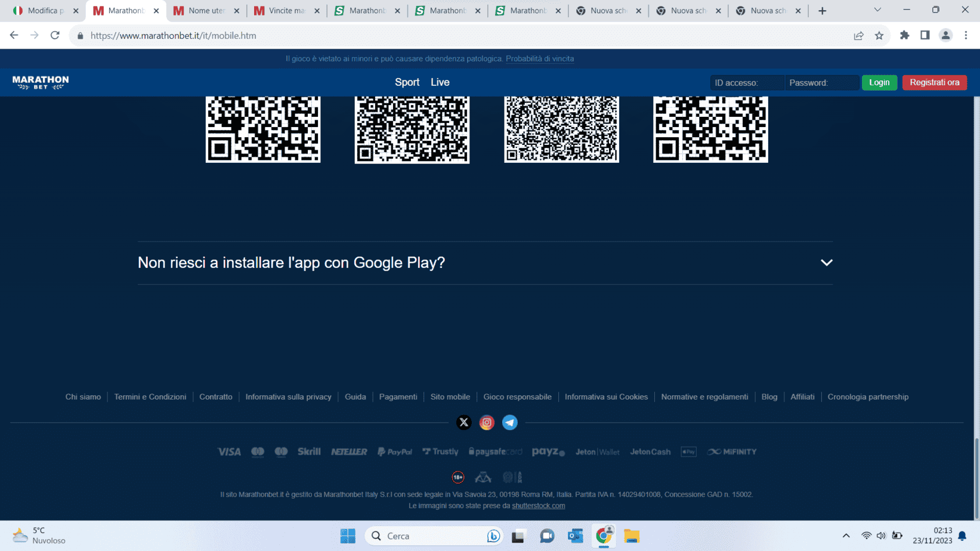Open Windows notifications bell
The width and height of the screenshot is (980, 551).
[962, 536]
